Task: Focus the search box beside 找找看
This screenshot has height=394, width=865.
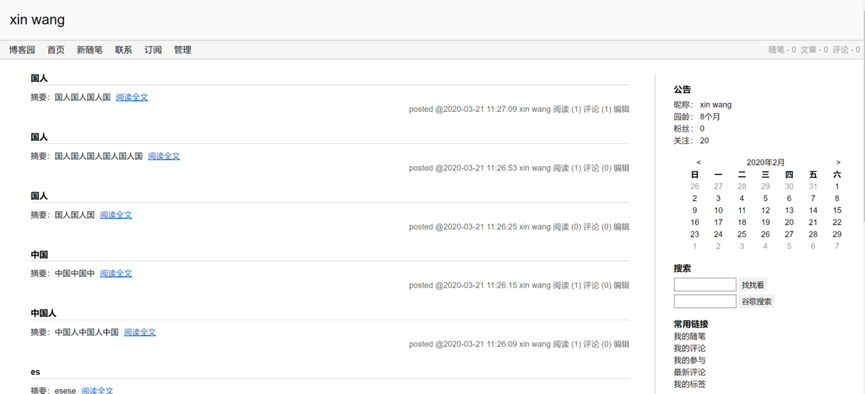Action: (x=705, y=285)
